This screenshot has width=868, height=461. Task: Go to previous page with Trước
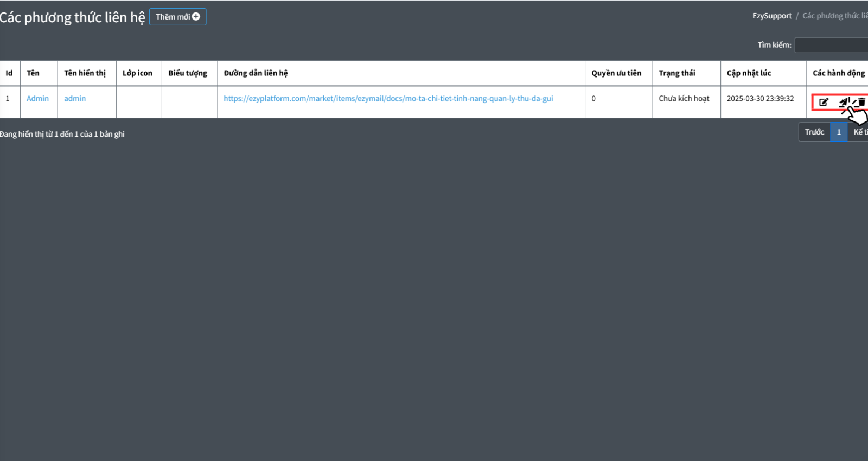pyautogui.click(x=814, y=132)
